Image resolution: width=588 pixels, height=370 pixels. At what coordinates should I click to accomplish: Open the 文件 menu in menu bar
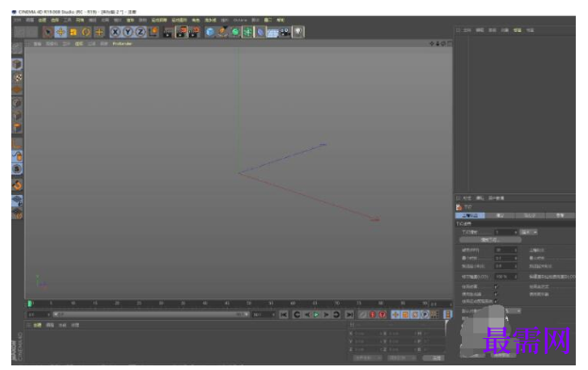tap(17, 20)
